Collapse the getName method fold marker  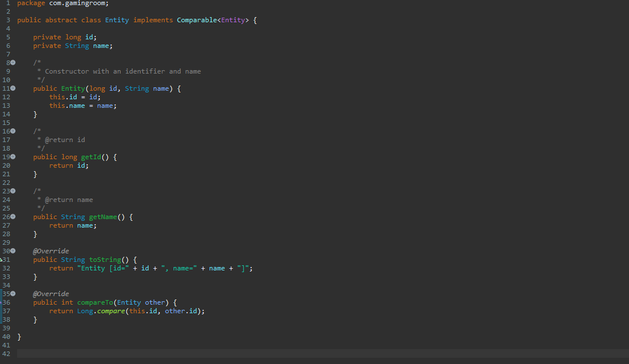click(13, 216)
